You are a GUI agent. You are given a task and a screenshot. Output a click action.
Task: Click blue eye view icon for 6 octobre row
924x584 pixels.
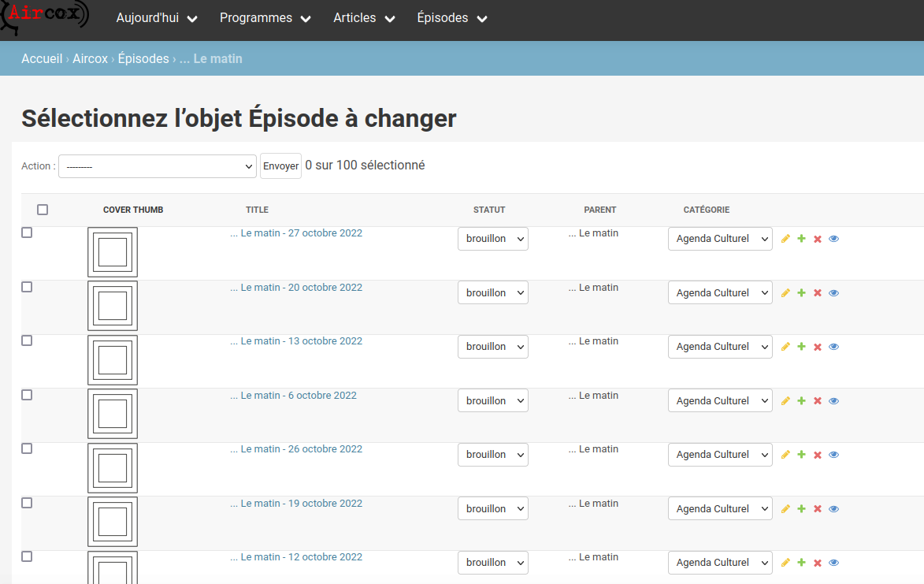pyautogui.click(x=834, y=401)
